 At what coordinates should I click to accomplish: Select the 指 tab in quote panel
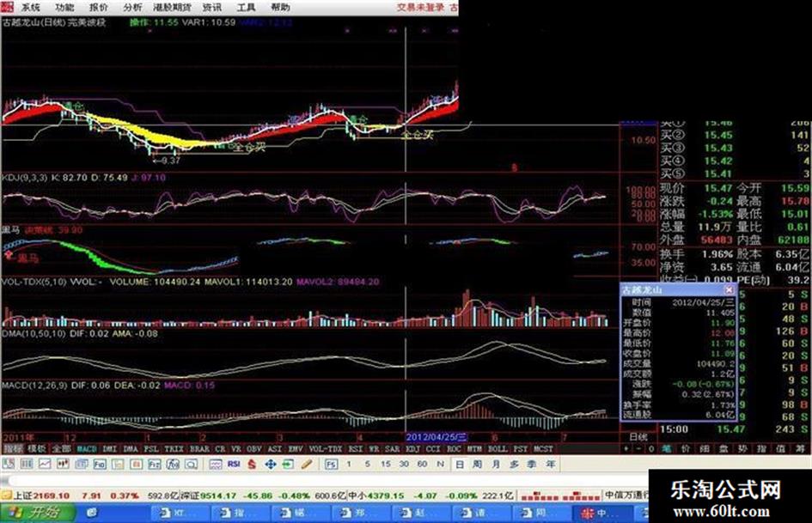762,449
